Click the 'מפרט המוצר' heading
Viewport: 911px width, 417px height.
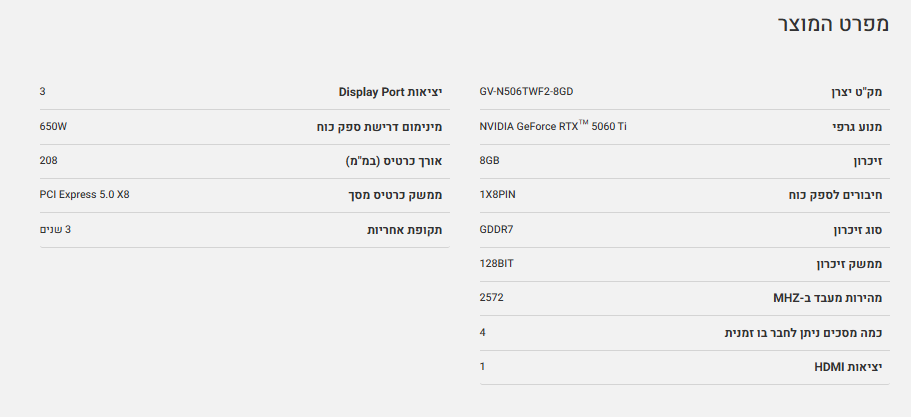pyautogui.click(x=833, y=25)
